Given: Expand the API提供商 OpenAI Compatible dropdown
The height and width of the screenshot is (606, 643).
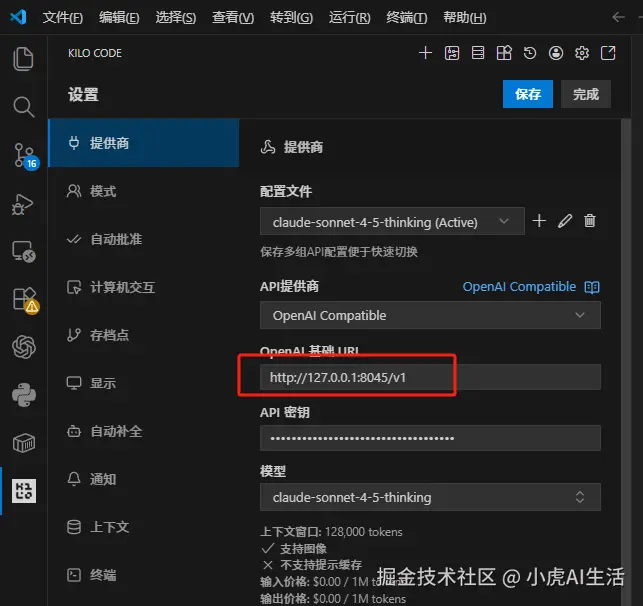Looking at the screenshot, I should click(x=430, y=315).
